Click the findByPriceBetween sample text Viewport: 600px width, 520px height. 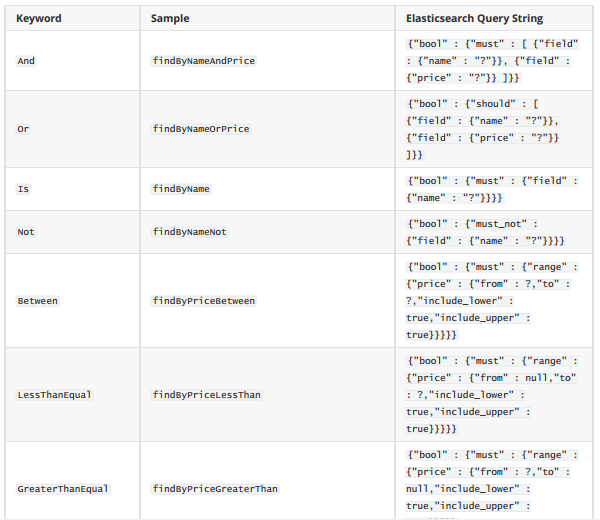204,301
